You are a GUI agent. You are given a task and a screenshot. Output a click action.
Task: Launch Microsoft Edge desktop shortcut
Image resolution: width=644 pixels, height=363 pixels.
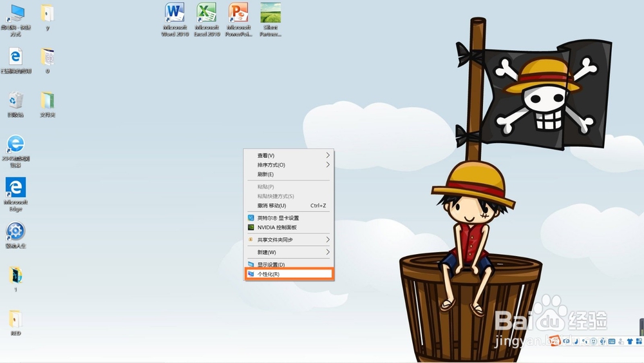click(15, 195)
